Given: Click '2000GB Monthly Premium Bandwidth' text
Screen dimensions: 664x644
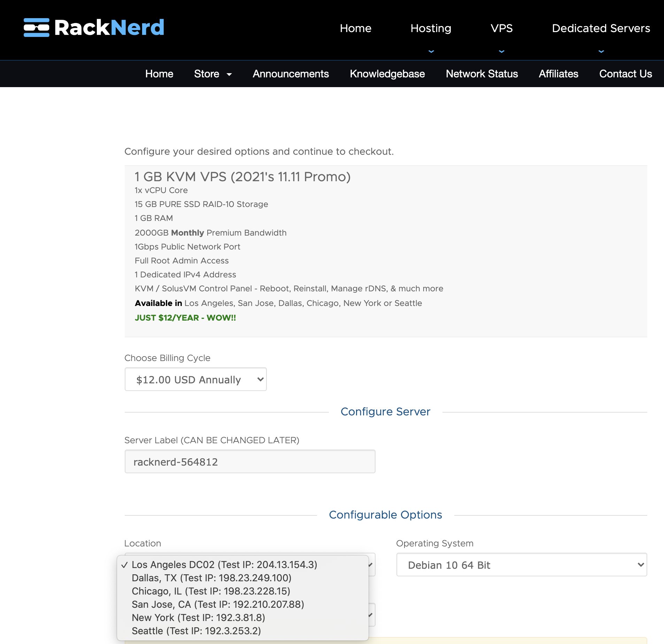Looking at the screenshot, I should (x=210, y=233).
